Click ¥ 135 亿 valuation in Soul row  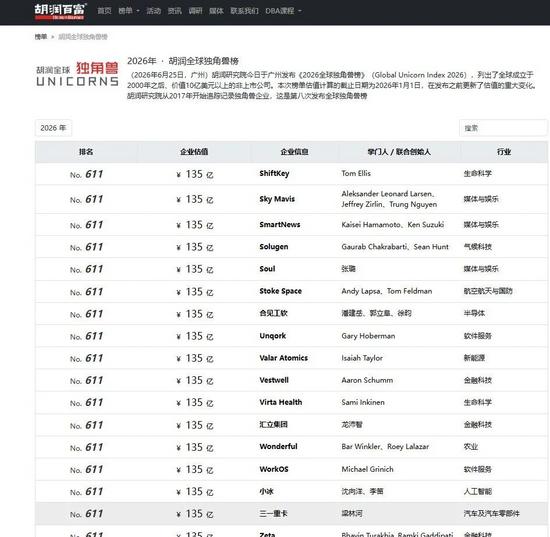[x=195, y=269]
